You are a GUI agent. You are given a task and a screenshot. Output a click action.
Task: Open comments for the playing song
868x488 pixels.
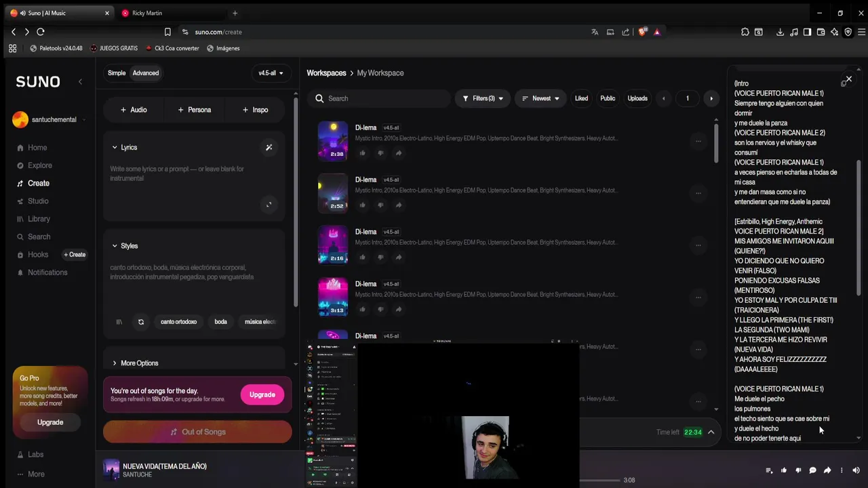(x=812, y=470)
